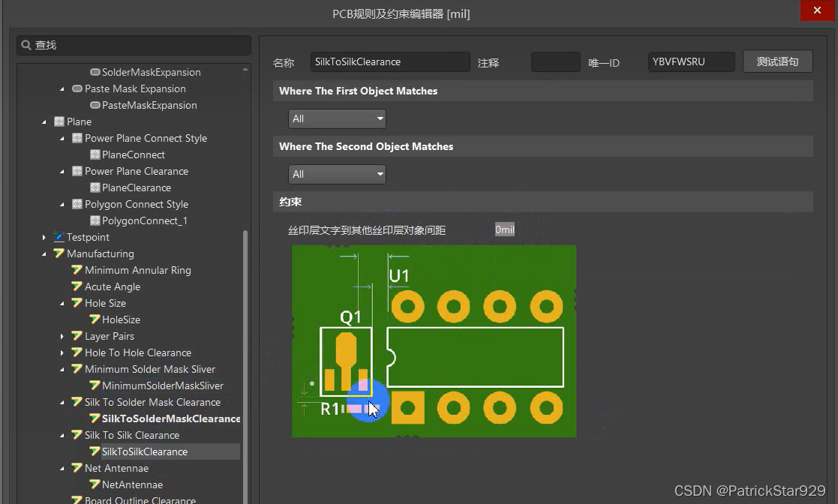This screenshot has width=838, height=504.
Task: Expand the Layer Pairs tree node
Action: pos(62,336)
